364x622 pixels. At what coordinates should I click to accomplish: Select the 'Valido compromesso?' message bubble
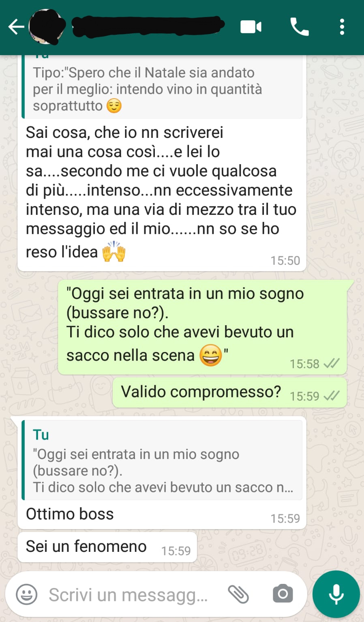tap(230, 393)
